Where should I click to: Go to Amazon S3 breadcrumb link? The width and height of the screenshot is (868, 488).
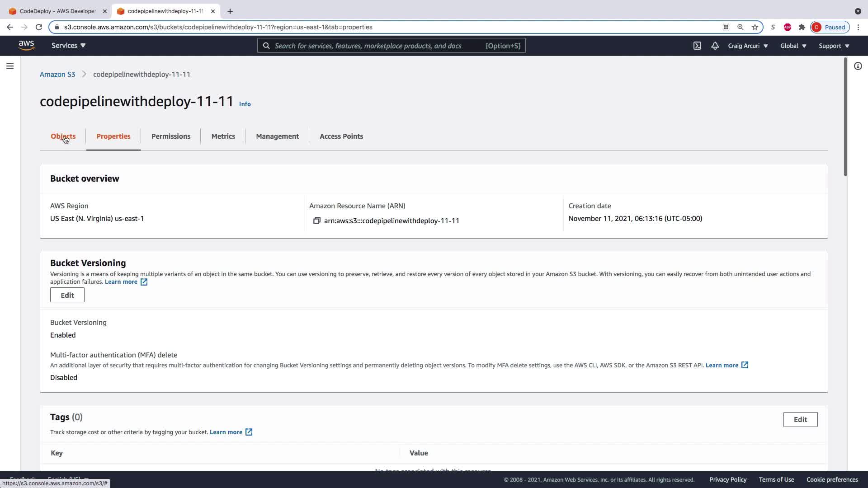[x=57, y=75]
